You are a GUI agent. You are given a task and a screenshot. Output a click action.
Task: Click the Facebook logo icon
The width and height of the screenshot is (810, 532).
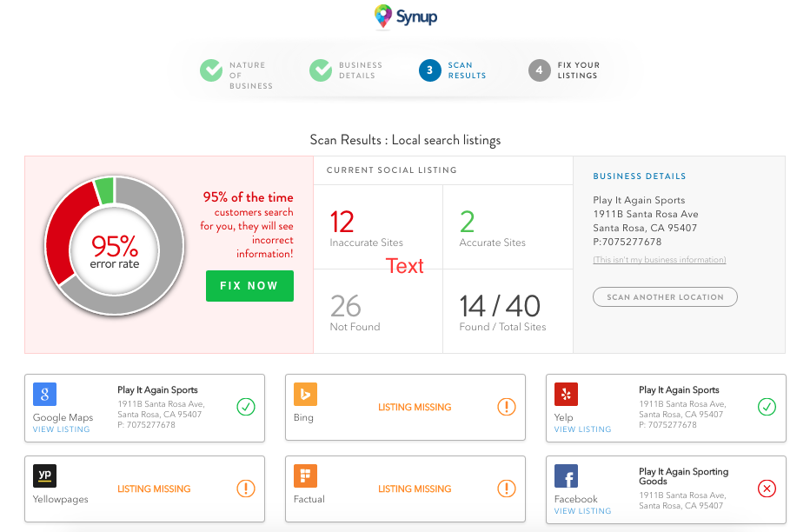tap(567, 476)
